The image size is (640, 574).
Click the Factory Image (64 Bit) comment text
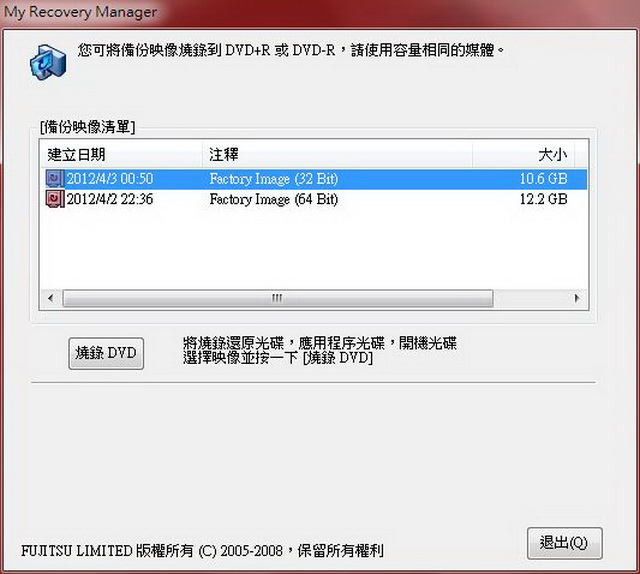273,199
